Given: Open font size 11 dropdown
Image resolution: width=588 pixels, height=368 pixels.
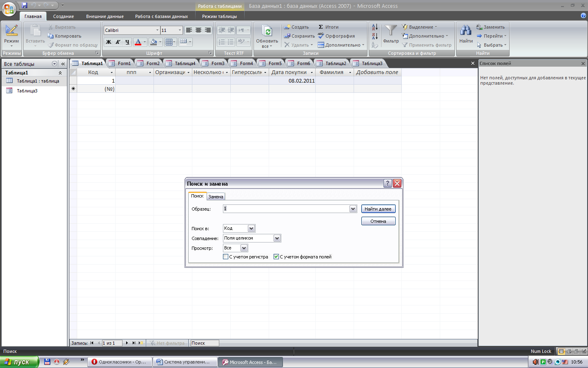Looking at the screenshot, I should click(x=180, y=30).
